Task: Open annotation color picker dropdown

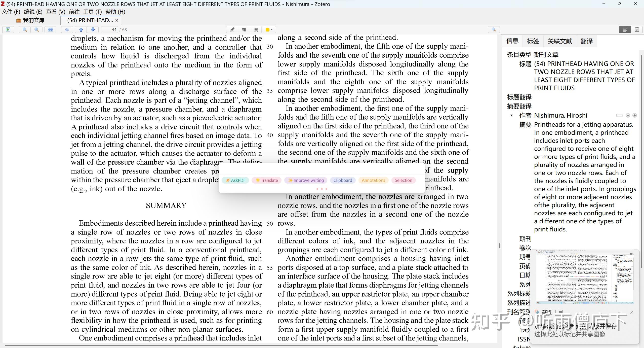Action: pos(269,30)
